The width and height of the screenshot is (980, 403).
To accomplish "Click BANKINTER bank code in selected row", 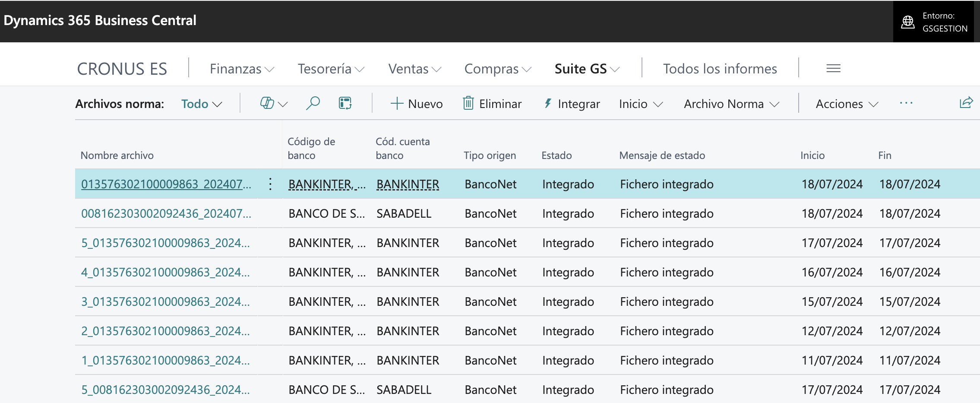I will (x=327, y=184).
